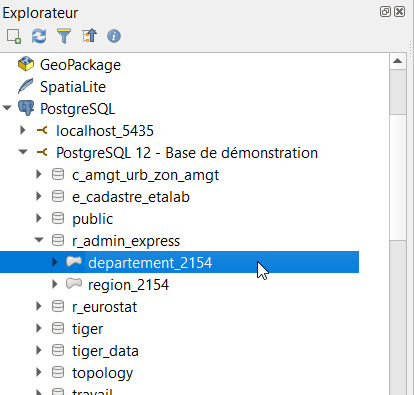Viewport: 414px width, 395px height.
Task: Collapse the PostgreSQL provider node
Action: (x=7, y=108)
